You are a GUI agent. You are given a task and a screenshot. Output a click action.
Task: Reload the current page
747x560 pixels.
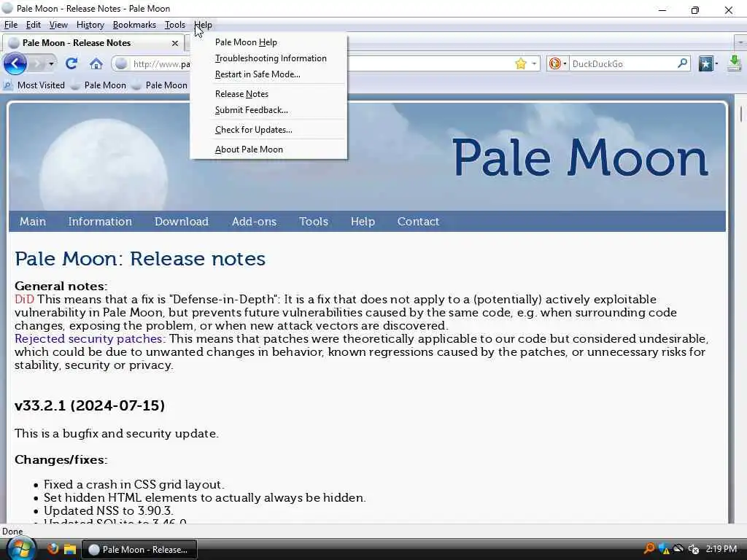tap(71, 63)
